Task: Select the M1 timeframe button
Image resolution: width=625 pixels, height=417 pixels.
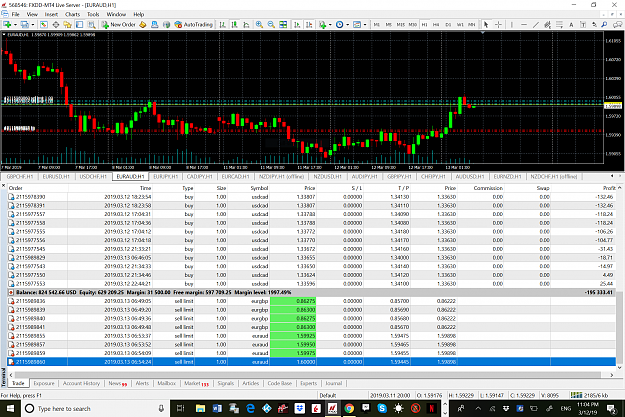Action: coord(376,25)
